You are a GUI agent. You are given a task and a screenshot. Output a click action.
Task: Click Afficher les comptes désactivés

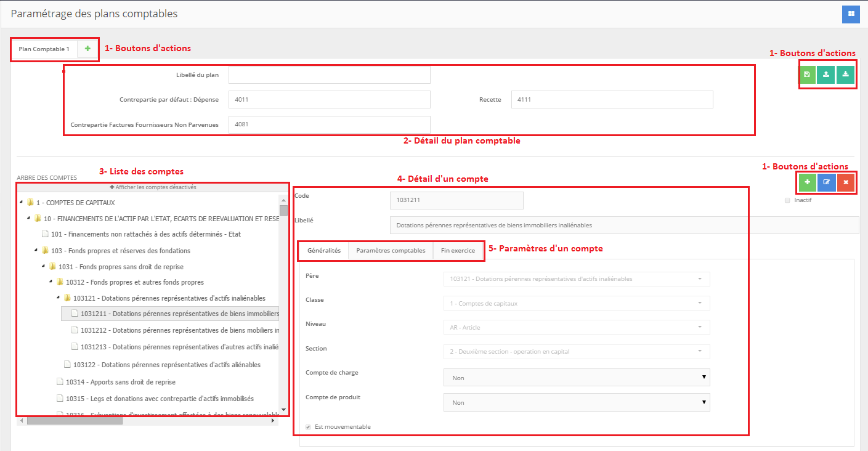click(x=153, y=187)
